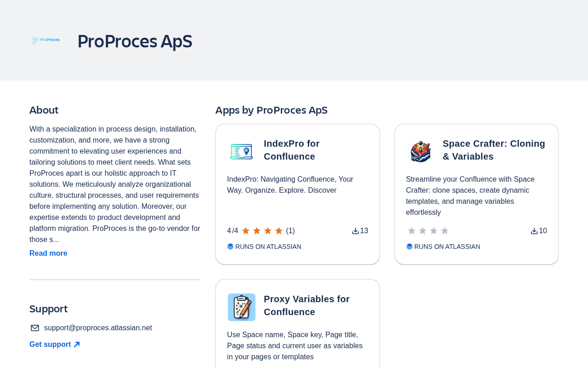Viewport: 588px width, 368px height.
Task: Click the Space Crafter app icon
Action: click(x=420, y=152)
